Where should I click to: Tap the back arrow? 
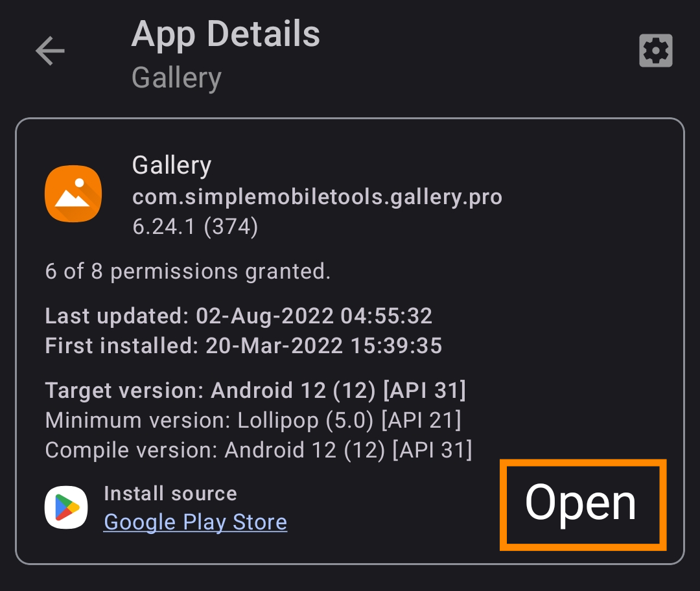click(x=49, y=51)
